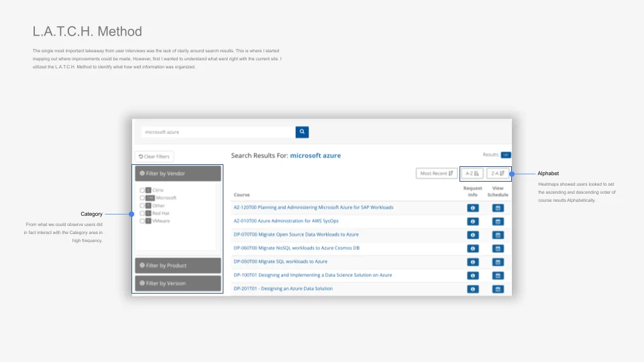Open AZ-010T00 Azure Administration for AWS SysOps

tap(286, 221)
